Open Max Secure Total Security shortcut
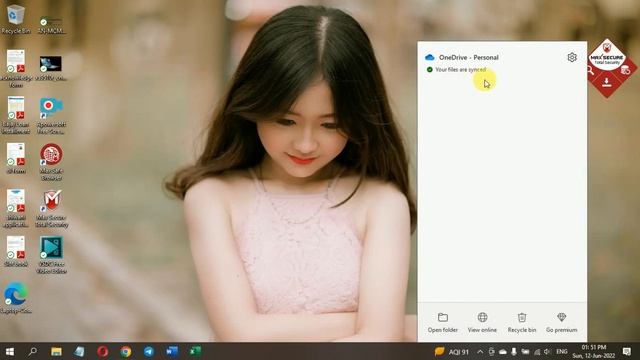 coord(51,209)
